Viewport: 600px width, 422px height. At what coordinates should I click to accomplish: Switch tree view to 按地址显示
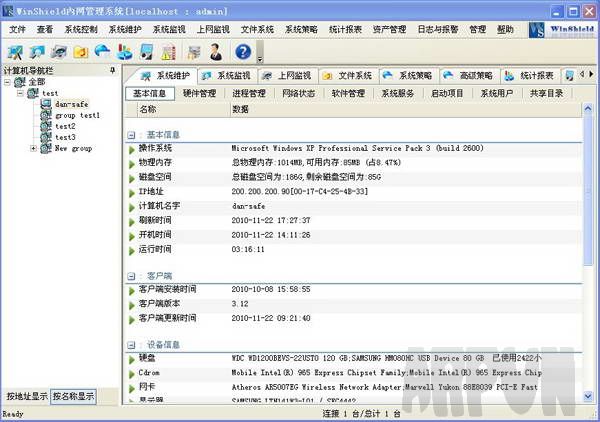(x=25, y=396)
